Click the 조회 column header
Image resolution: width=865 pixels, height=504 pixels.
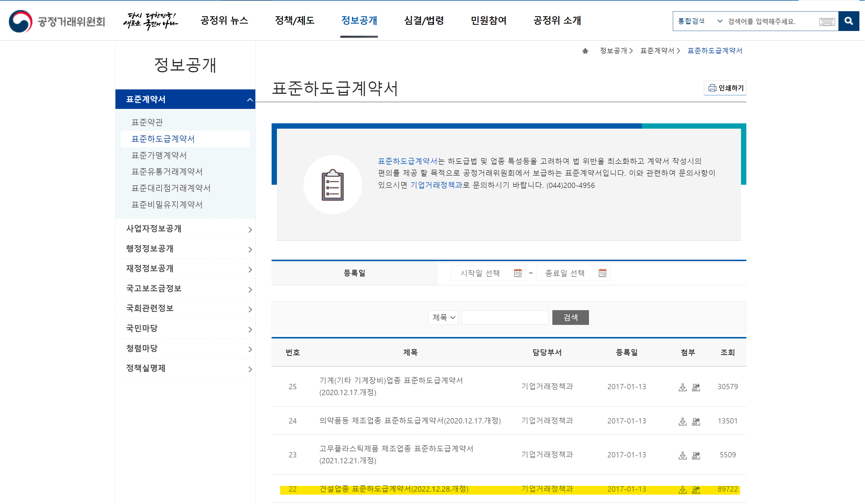pyautogui.click(x=727, y=352)
